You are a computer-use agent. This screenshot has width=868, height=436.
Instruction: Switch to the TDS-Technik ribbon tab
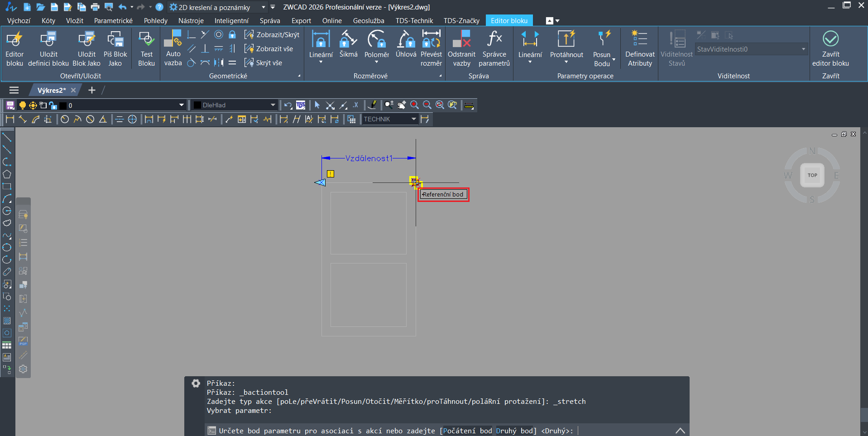[414, 21]
